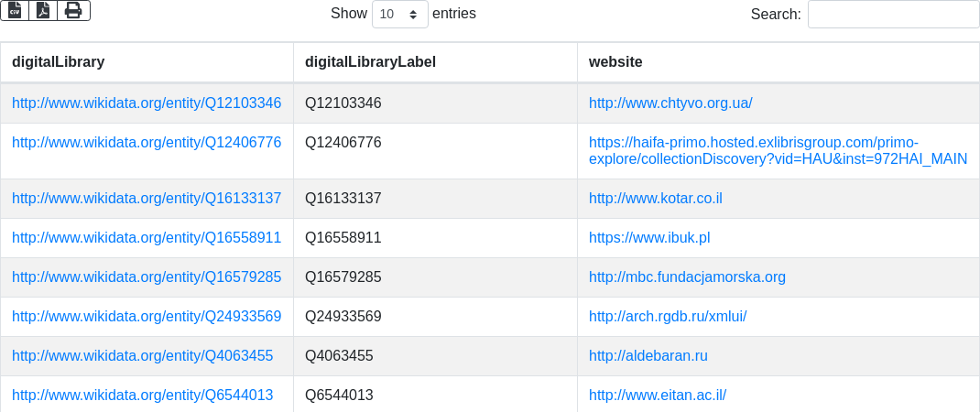
Task: Click the Wikidata entity Q4063455 link
Action: [x=143, y=356]
